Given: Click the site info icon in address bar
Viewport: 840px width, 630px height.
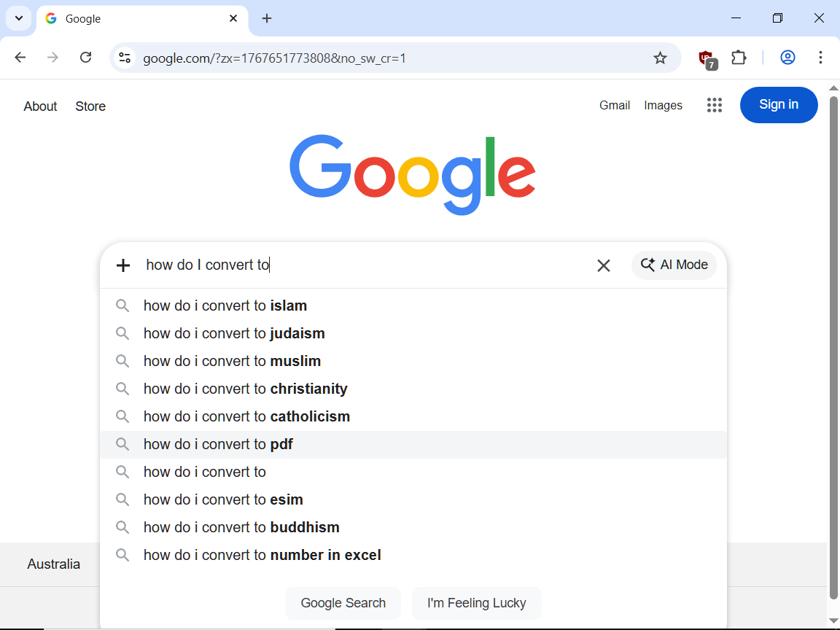Looking at the screenshot, I should (x=125, y=58).
